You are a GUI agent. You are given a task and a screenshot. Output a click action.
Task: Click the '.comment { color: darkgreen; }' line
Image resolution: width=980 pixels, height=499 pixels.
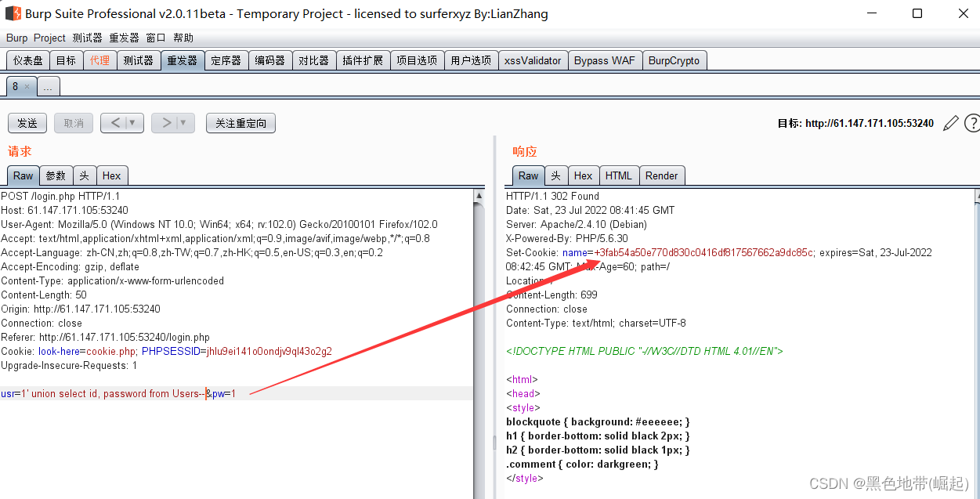(582, 464)
